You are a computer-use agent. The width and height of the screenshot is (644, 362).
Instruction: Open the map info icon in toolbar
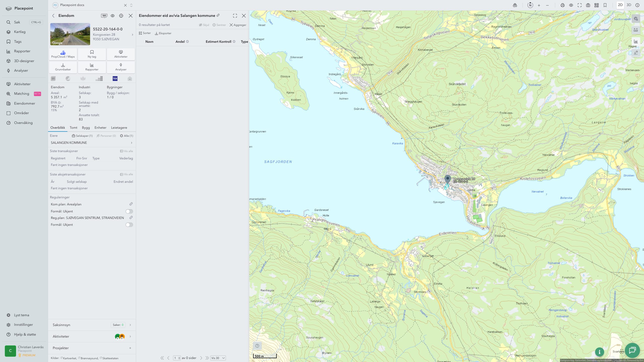(x=637, y=5)
